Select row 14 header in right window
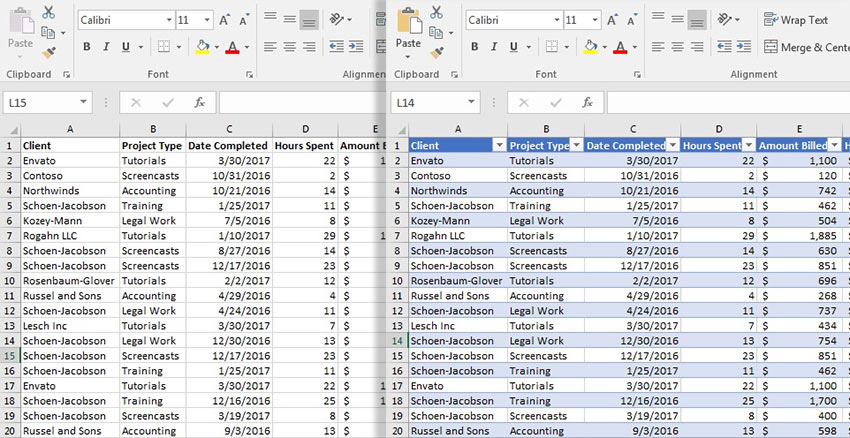The image size is (850, 438). (398, 341)
